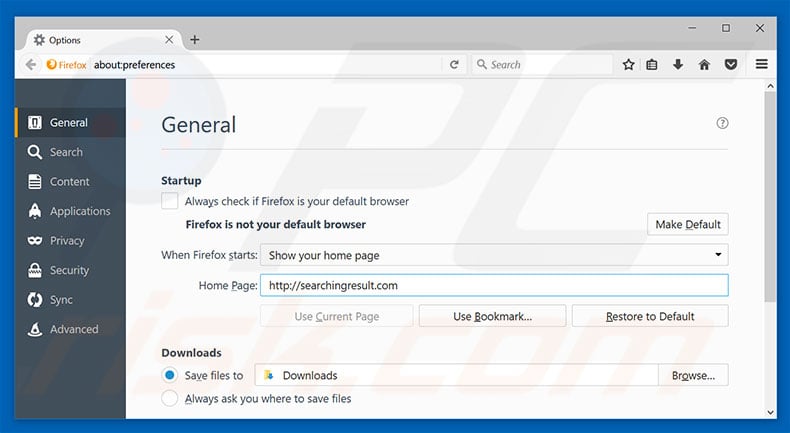Screen dimensions: 790x433
Task: Click Use Bookmark button
Action: tap(492, 316)
